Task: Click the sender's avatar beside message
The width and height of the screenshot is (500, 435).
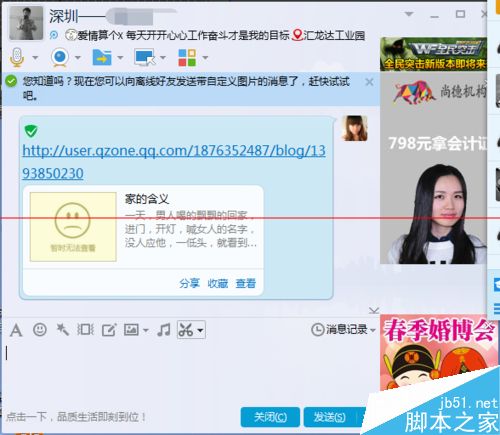Action: point(355,128)
